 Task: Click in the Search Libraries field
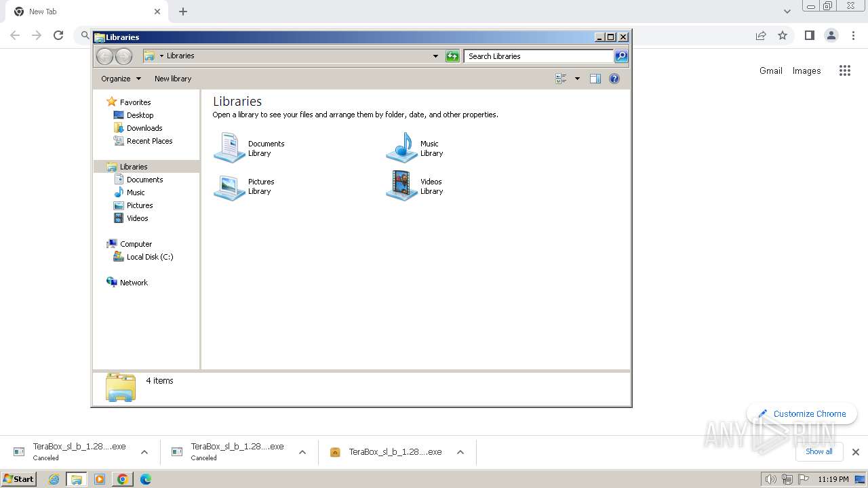[x=539, y=56]
